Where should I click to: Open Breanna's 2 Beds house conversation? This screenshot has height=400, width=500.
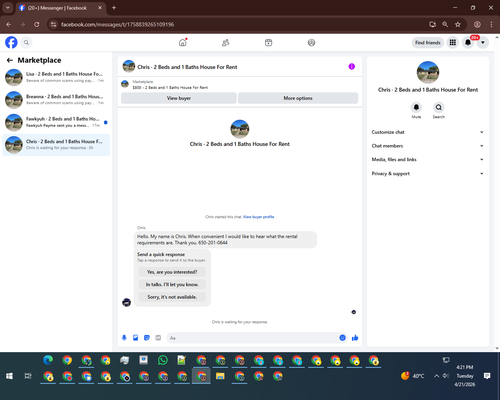pyautogui.click(x=56, y=100)
